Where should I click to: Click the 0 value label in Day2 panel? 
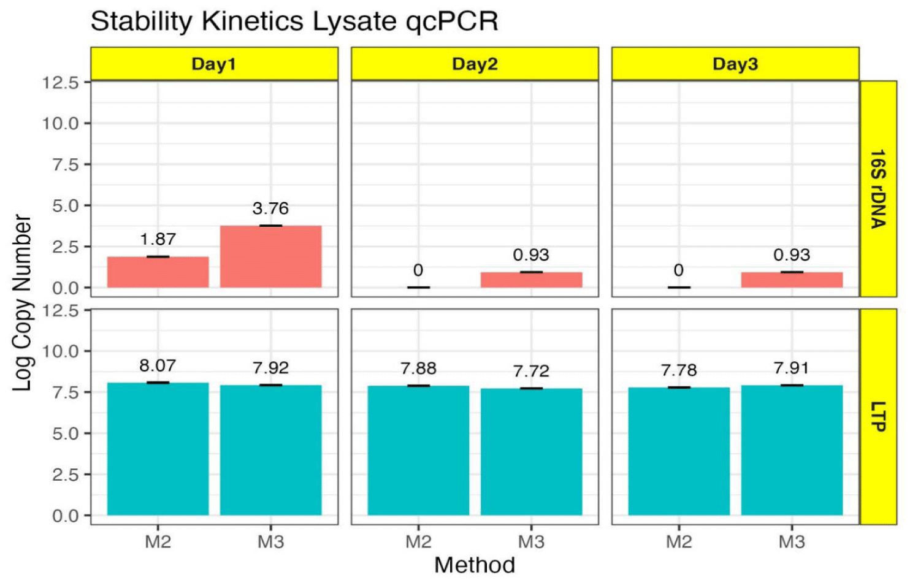pos(418,270)
